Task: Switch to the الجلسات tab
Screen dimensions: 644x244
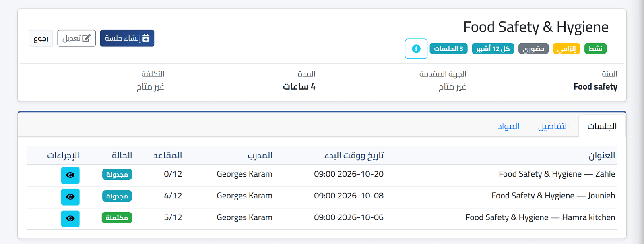Action: click(x=602, y=126)
